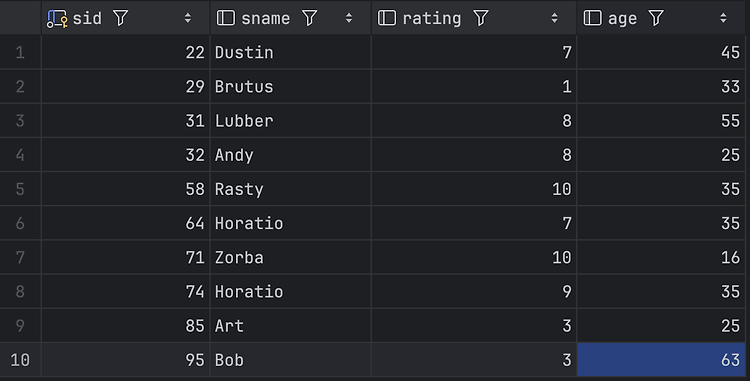Click the primary key icon beside sid

point(57,19)
